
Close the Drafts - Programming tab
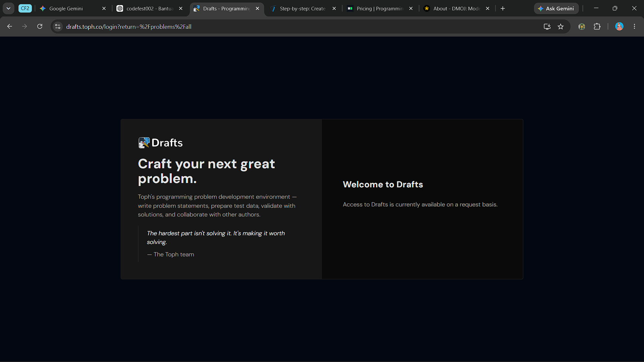(257, 8)
